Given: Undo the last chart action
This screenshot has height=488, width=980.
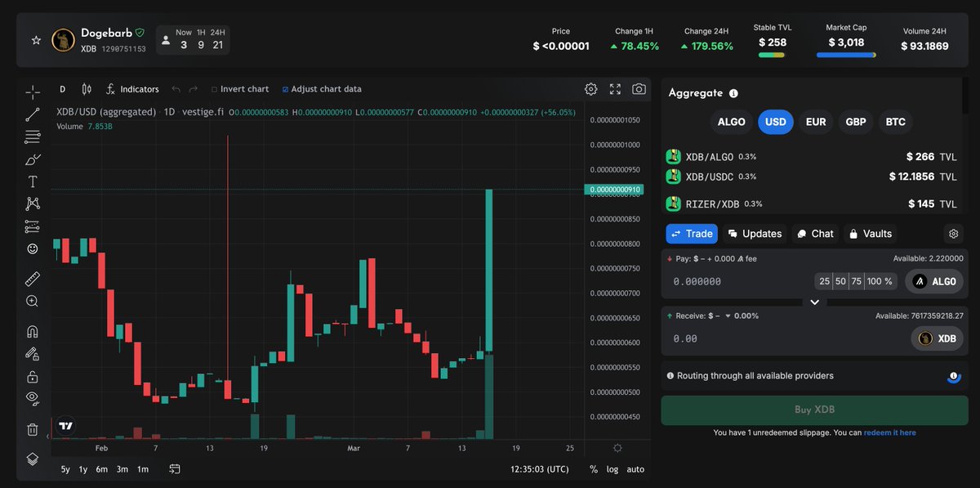Looking at the screenshot, I should [176, 89].
